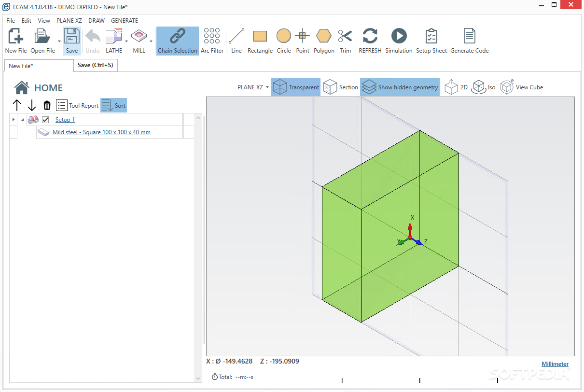
Task: Choose the Point drawing tool
Action: [303, 41]
